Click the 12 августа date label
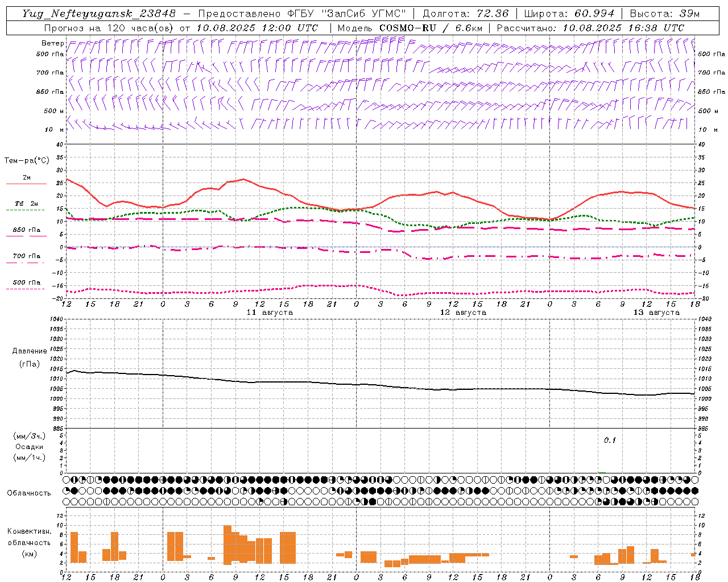The image size is (728, 582). pyautogui.click(x=463, y=313)
